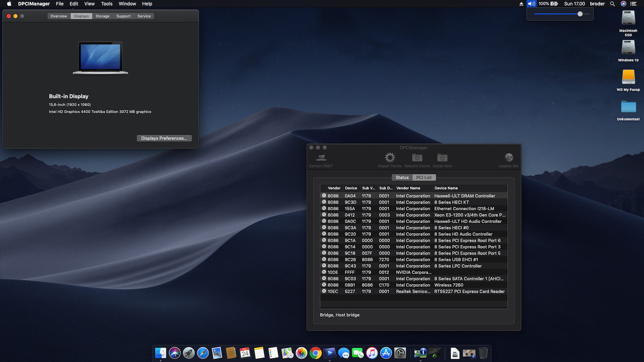Click the Haswell-ULT HD Audio Controller entry
This screenshot has width=644, height=362.
[x=468, y=221]
